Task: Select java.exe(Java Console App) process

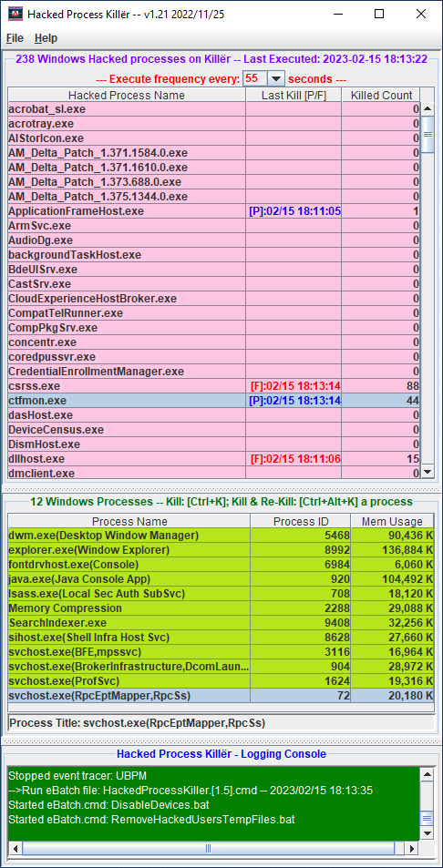Action: point(221,579)
